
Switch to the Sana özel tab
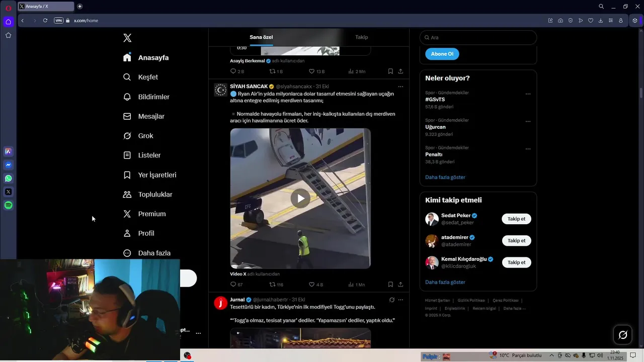pos(261,37)
